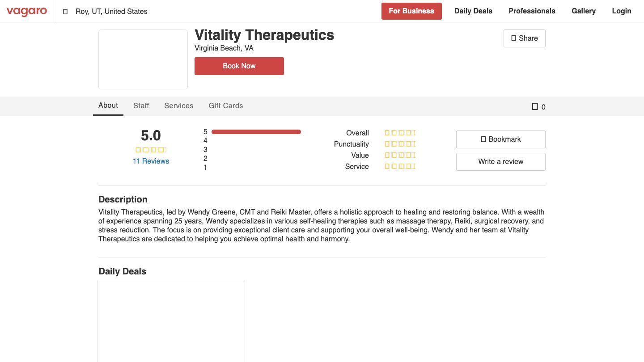Image resolution: width=644 pixels, height=362 pixels.
Task: Click the last star in the Value rating
Action: point(414,155)
